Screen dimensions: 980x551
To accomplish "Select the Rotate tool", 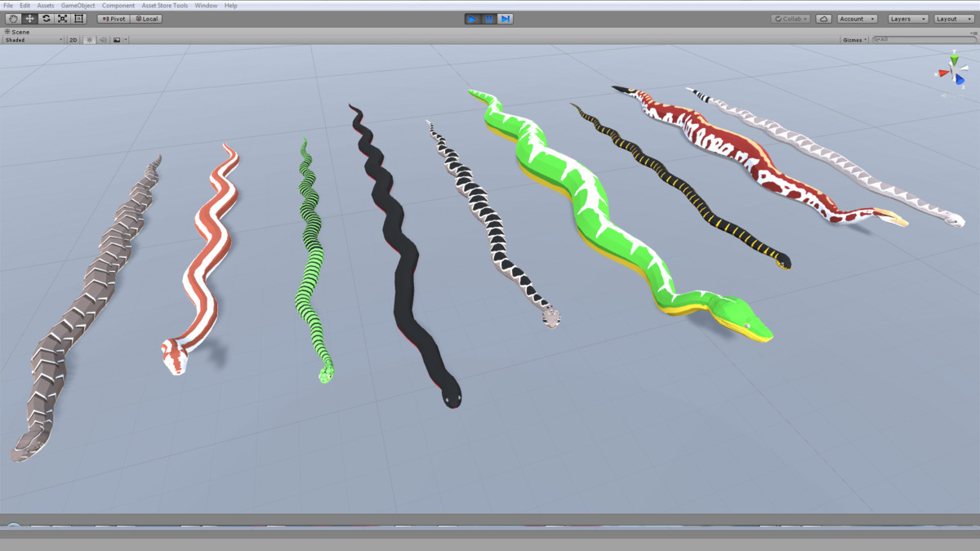I will pyautogui.click(x=47, y=18).
